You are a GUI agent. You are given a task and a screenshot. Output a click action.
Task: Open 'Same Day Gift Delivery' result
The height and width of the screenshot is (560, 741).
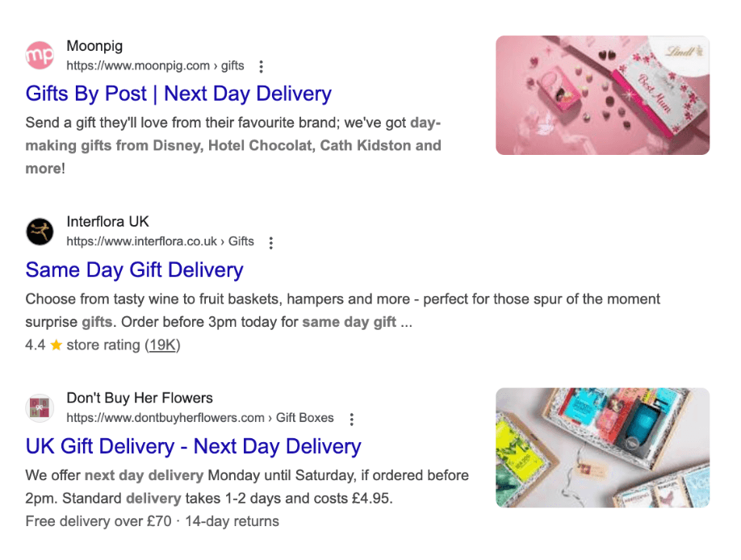135,270
